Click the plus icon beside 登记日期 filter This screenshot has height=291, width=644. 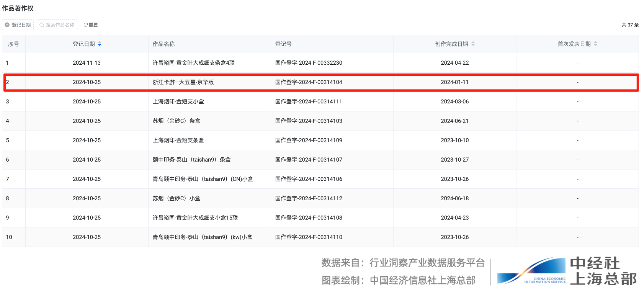7,25
